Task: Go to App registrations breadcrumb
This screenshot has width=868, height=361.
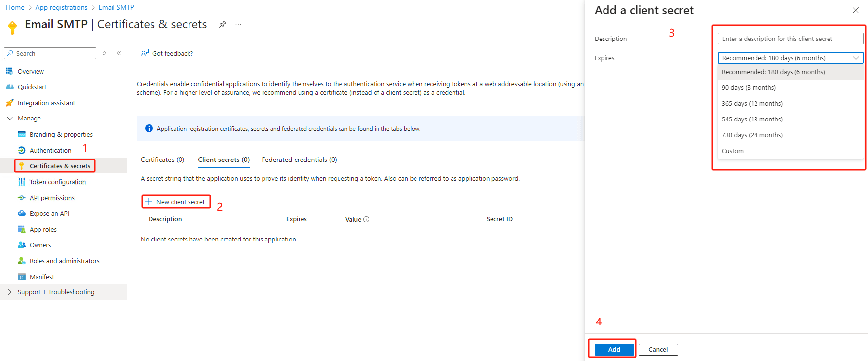Action: (x=61, y=7)
